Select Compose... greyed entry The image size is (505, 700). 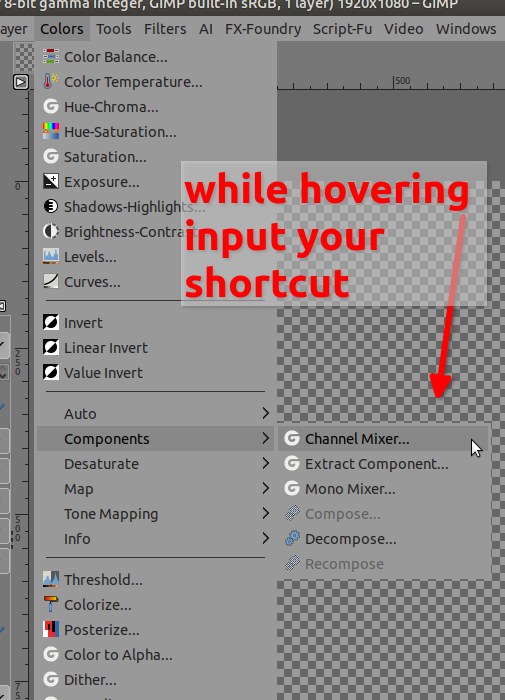pos(384,513)
